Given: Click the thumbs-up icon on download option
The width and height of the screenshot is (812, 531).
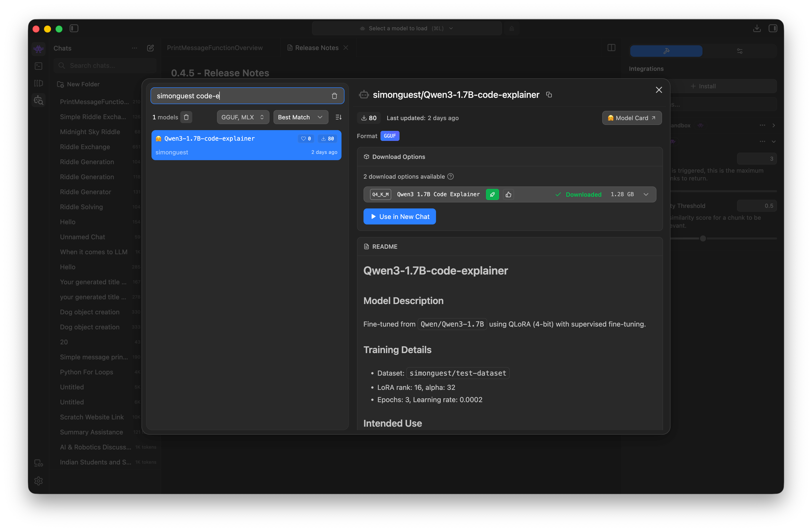Looking at the screenshot, I should (508, 194).
